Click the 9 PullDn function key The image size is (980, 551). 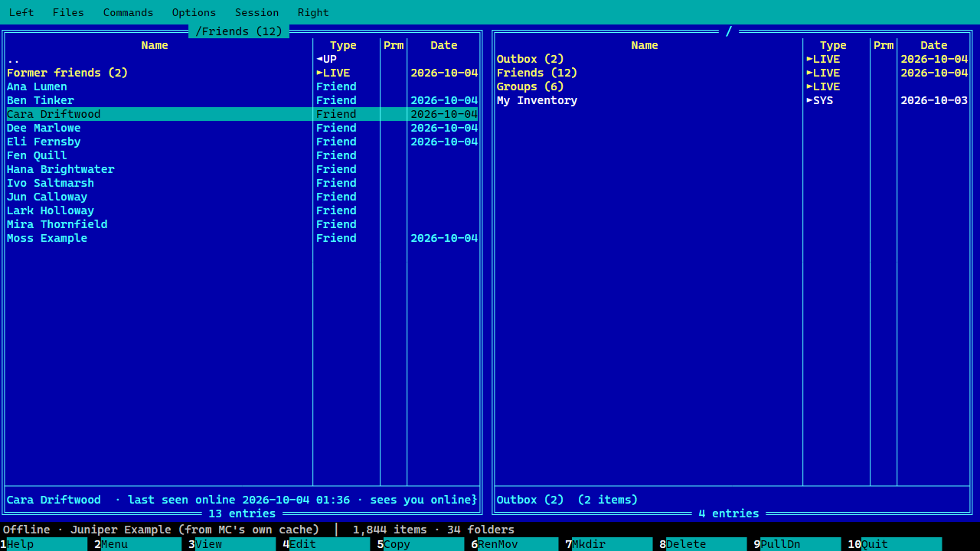pyautogui.click(x=797, y=544)
